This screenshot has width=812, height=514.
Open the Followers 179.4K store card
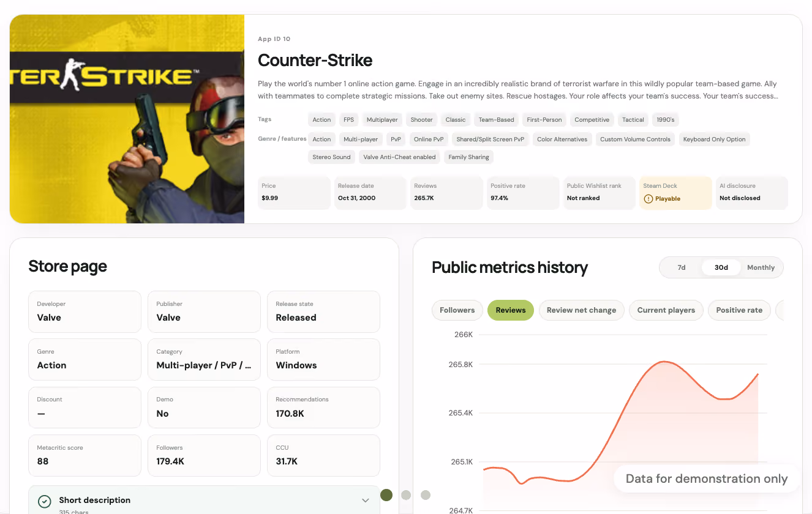(205, 455)
